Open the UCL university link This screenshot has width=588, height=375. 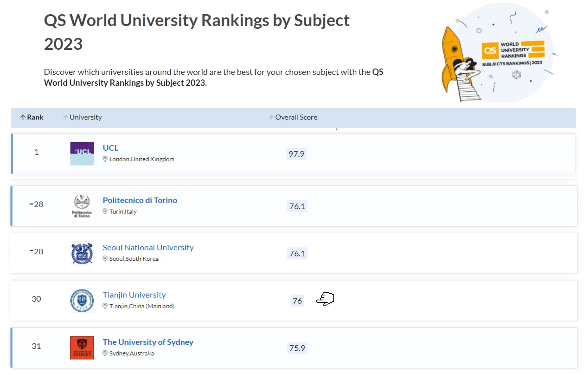tap(111, 148)
